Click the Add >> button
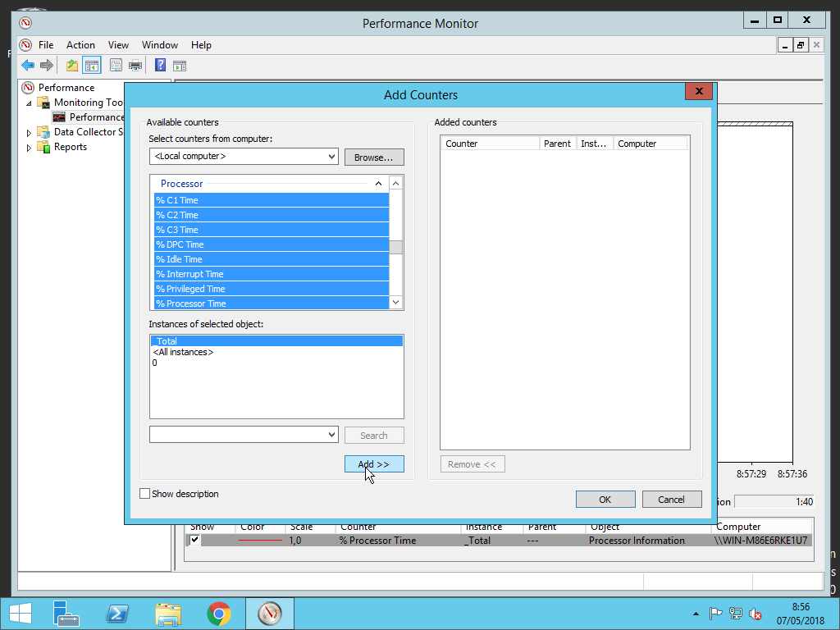Viewport: 840px width, 630px height. [x=374, y=464]
